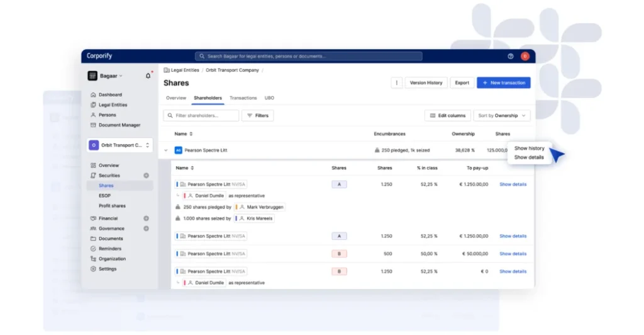Click the Financial add circle icon
644x335 pixels.
(x=146, y=219)
